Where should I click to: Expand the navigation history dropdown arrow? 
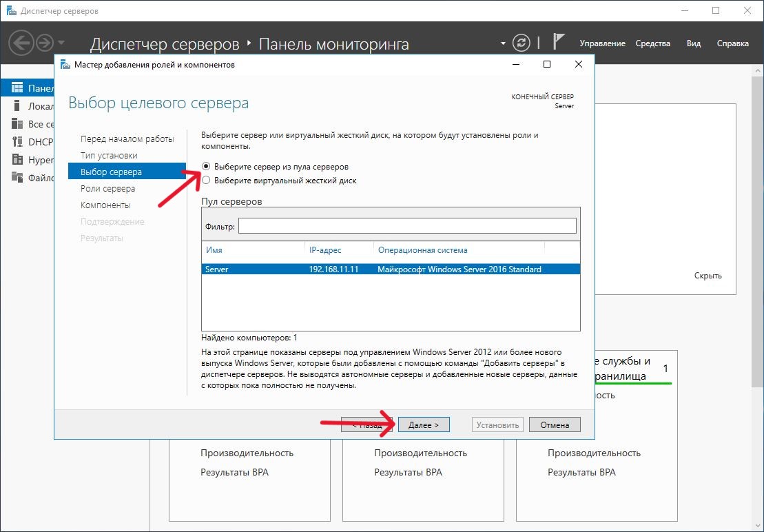tap(61, 43)
